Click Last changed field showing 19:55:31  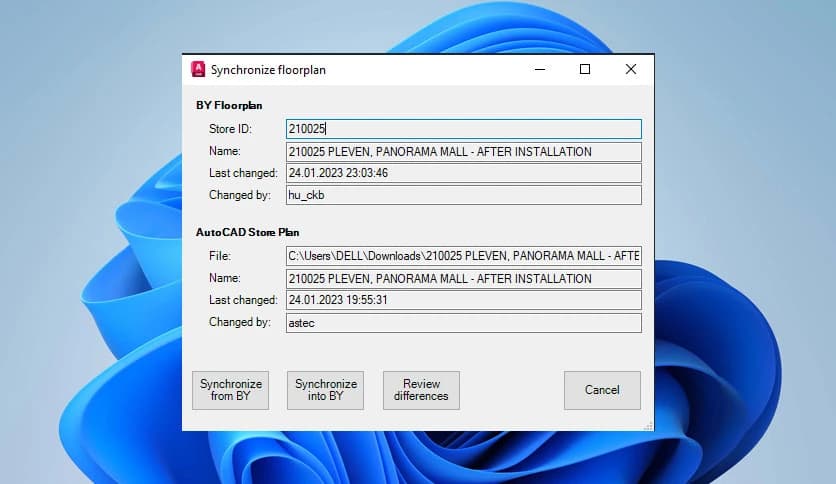click(463, 300)
